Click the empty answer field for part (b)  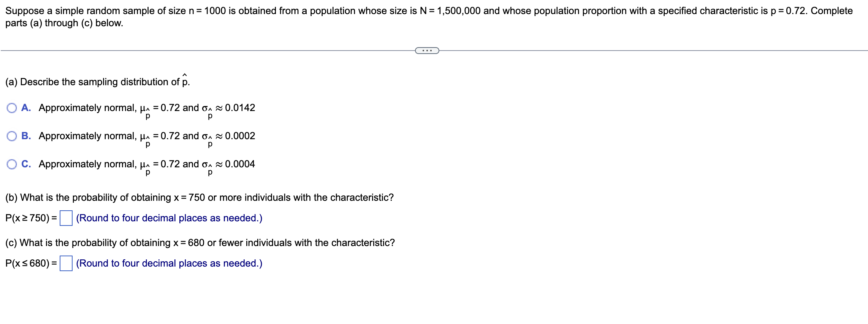67,218
